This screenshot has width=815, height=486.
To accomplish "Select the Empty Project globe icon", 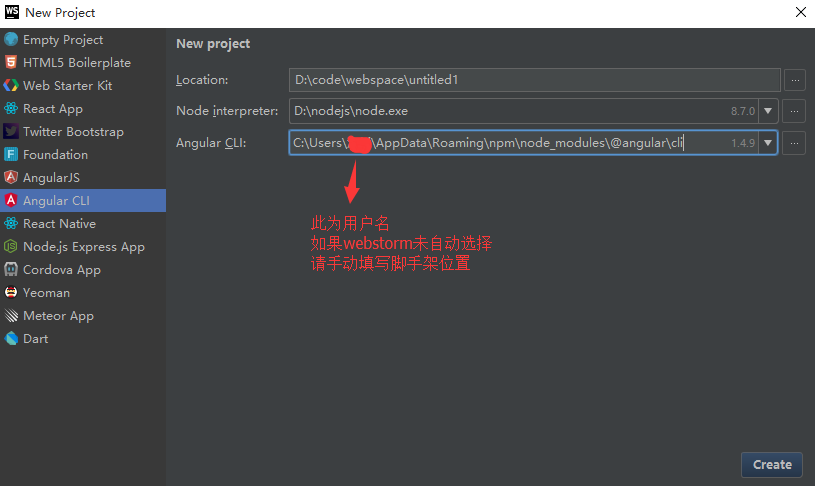I will click(11, 40).
